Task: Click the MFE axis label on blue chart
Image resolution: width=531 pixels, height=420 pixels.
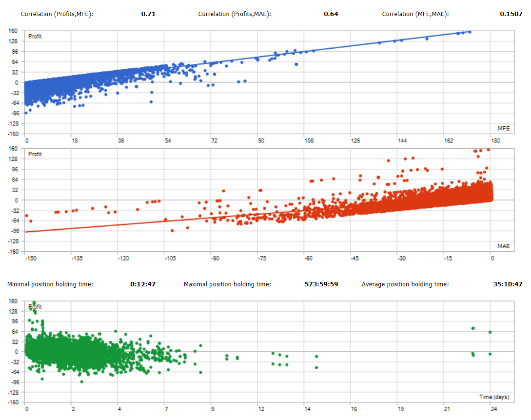Action: tap(504, 128)
